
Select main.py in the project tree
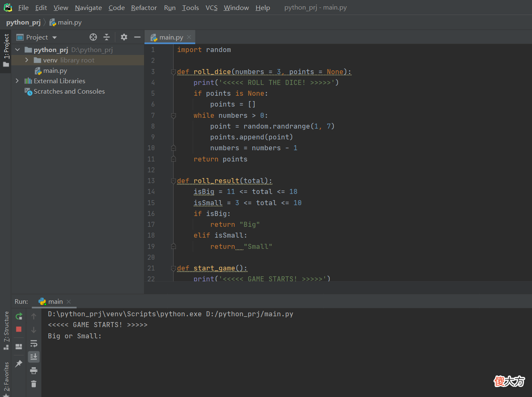55,71
